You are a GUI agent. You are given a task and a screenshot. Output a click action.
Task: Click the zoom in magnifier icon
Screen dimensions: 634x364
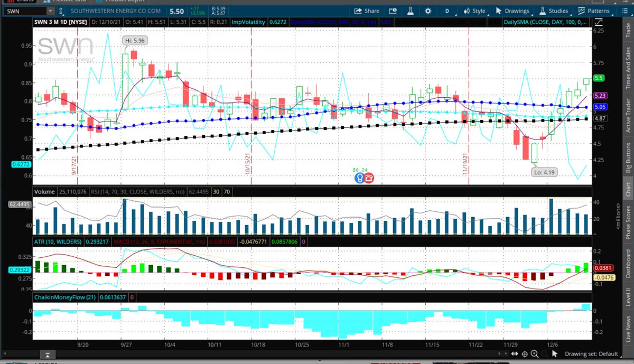coord(535,354)
